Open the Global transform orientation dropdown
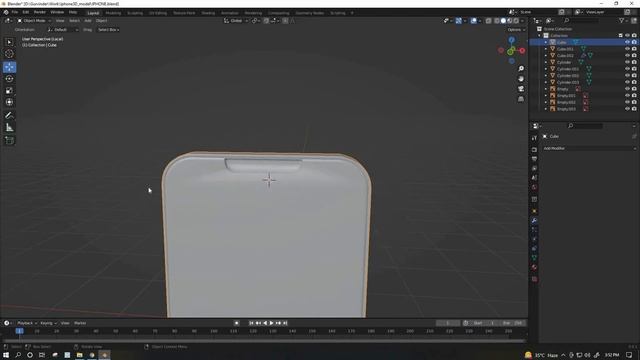 236,21
